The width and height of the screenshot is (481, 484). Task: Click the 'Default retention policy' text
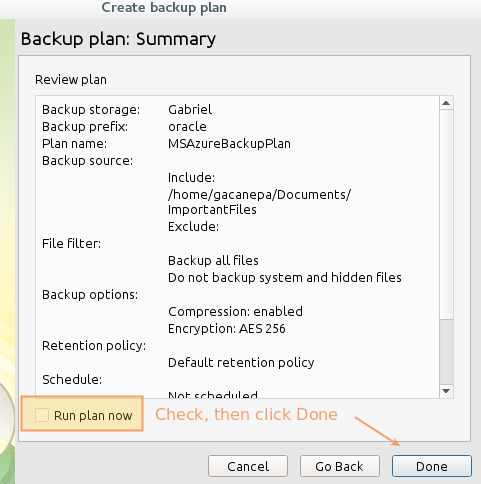pos(241,363)
